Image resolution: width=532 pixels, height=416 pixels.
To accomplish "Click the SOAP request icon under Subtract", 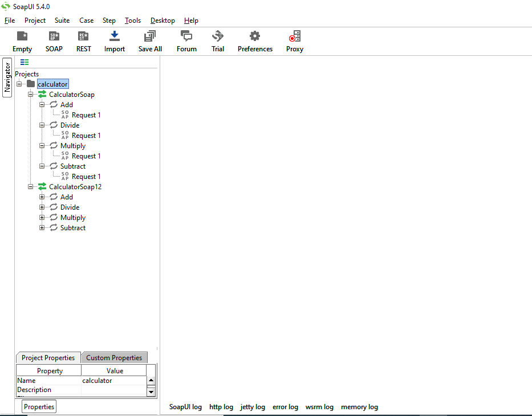I will pyautogui.click(x=65, y=176).
